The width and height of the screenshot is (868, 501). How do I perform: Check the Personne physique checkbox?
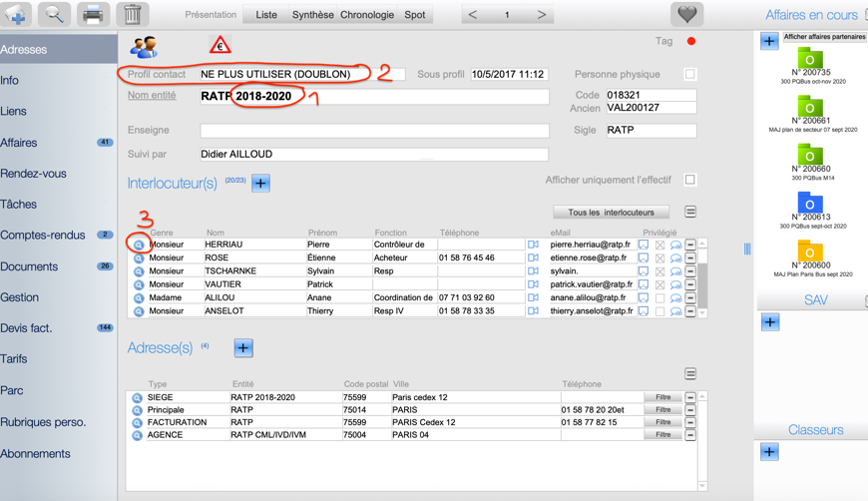(690, 75)
